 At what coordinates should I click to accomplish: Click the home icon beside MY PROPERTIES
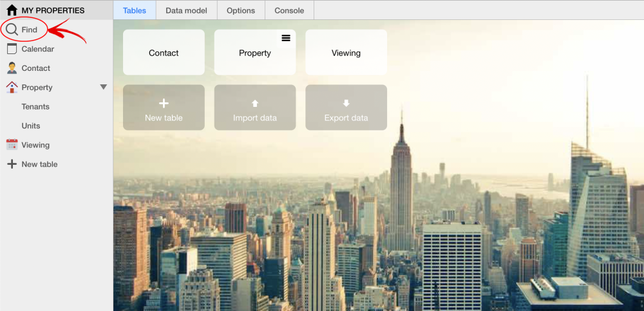(12, 10)
